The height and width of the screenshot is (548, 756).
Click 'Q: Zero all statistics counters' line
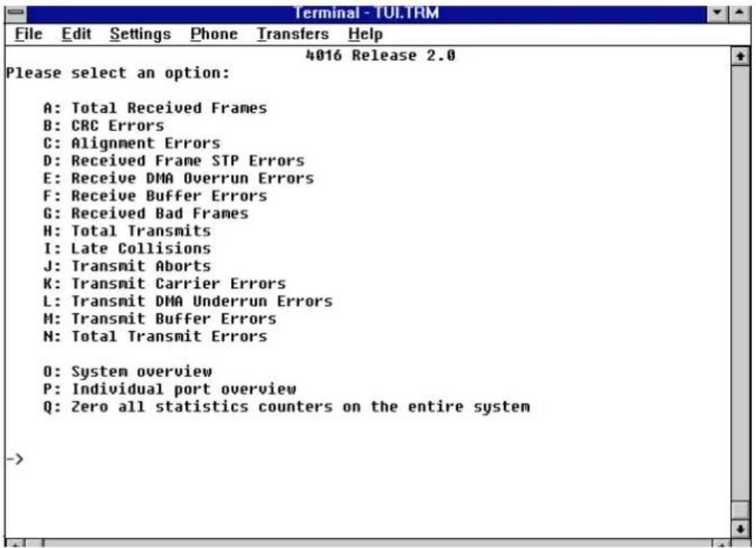286,406
